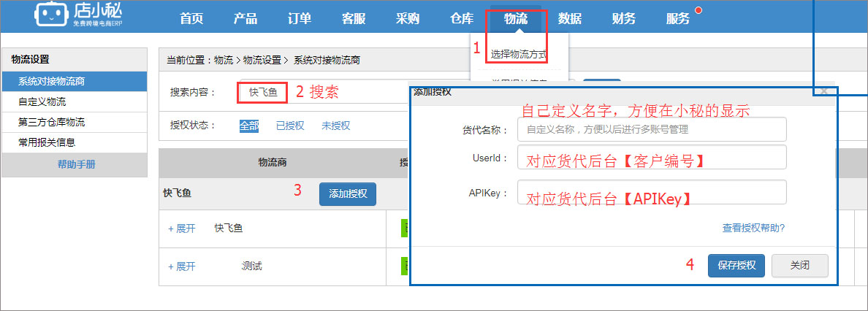Click the APIKey input field
The image size is (868, 311).
coord(652,192)
